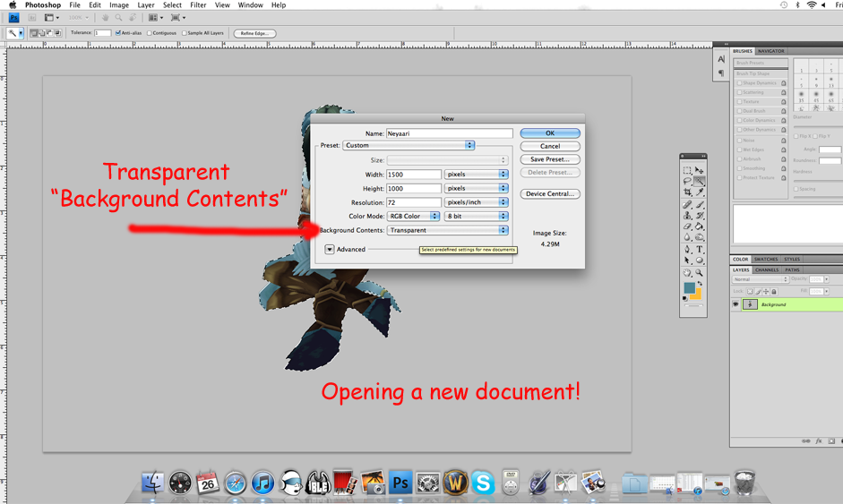The width and height of the screenshot is (843, 504).
Task: Switch to the Channels tab
Action: 766,269
